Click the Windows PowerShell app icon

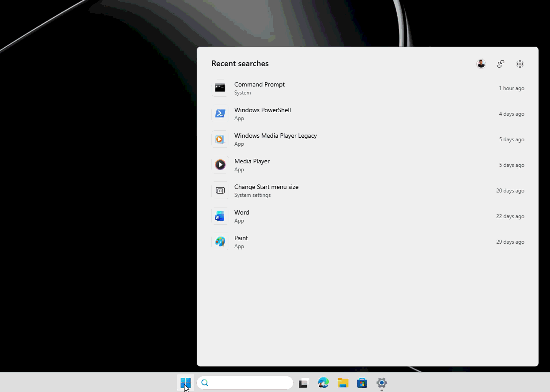tap(220, 113)
